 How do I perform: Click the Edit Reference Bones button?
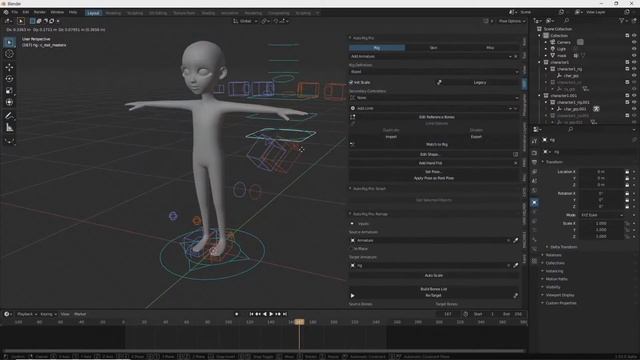(437, 117)
